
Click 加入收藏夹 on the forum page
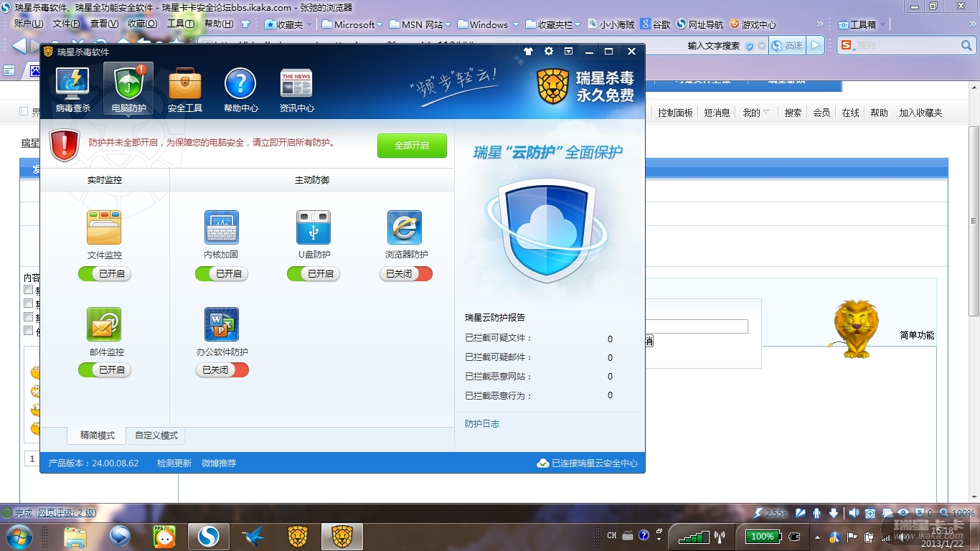click(x=920, y=113)
